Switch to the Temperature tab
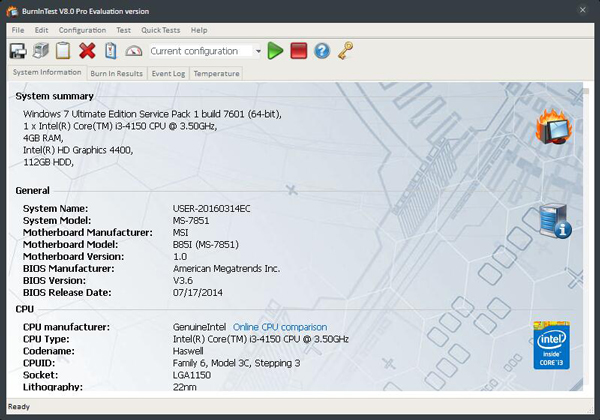The width and height of the screenshot is (600, 420). (216, 73)
